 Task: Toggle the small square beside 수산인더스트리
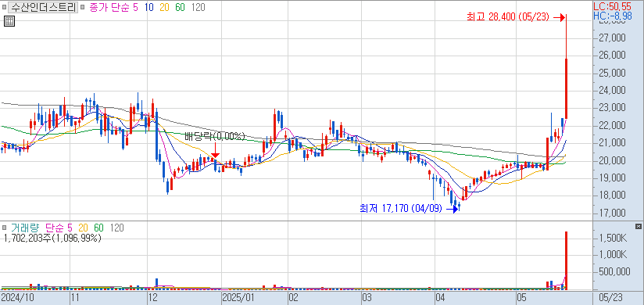pyautogui.click(x=5, y=7)
